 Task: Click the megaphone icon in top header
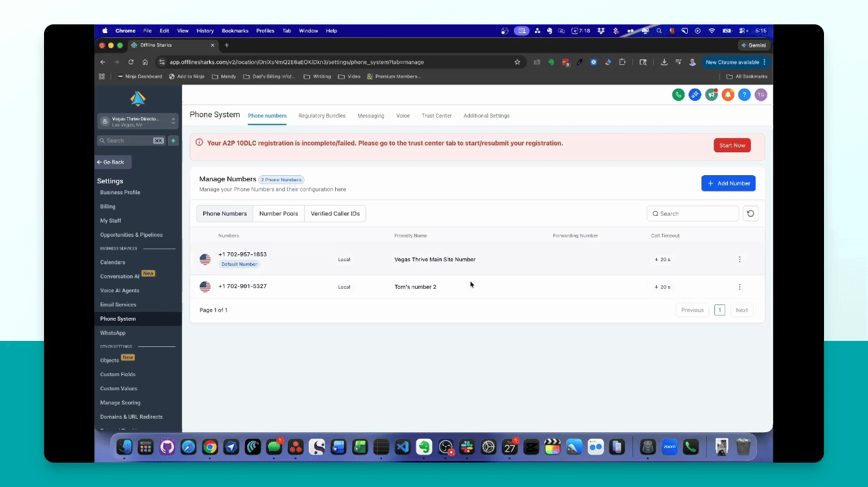point(711,95)
